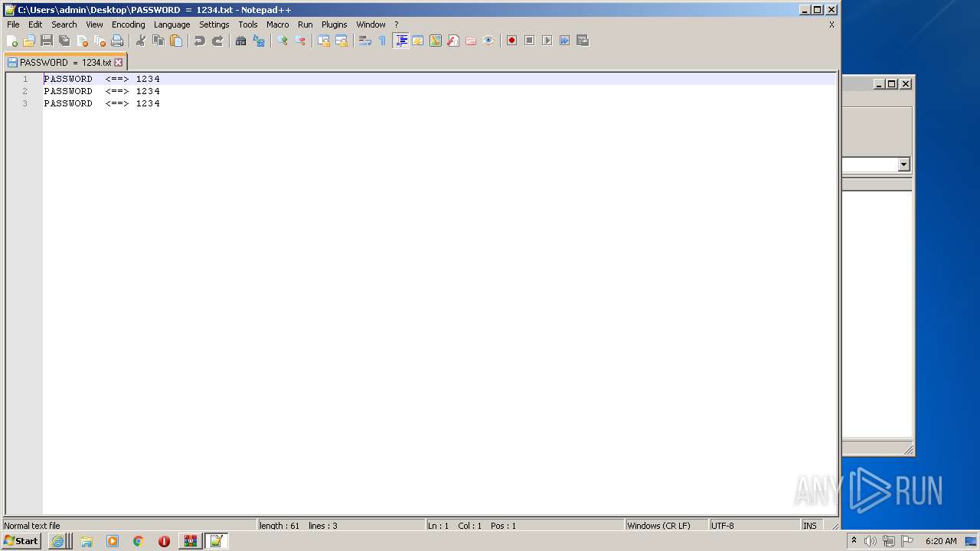Open the Windows Start menu

click(21, 541)
